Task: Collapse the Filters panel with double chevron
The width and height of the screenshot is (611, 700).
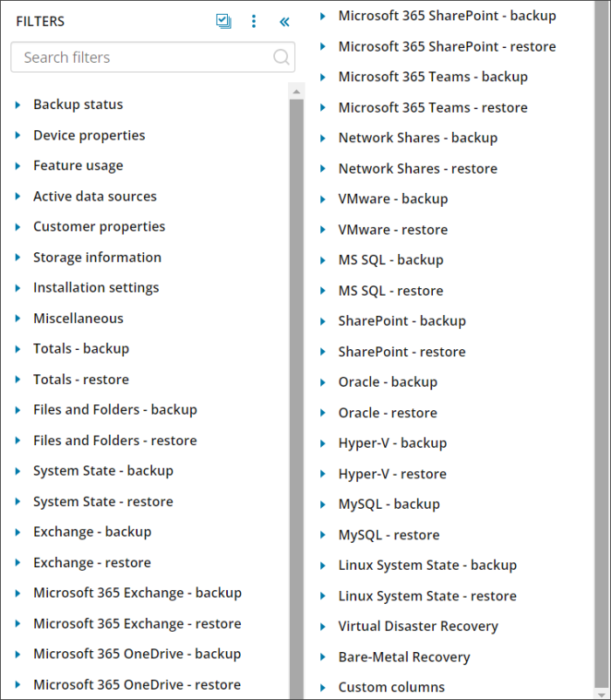Action: pos(284,22)
